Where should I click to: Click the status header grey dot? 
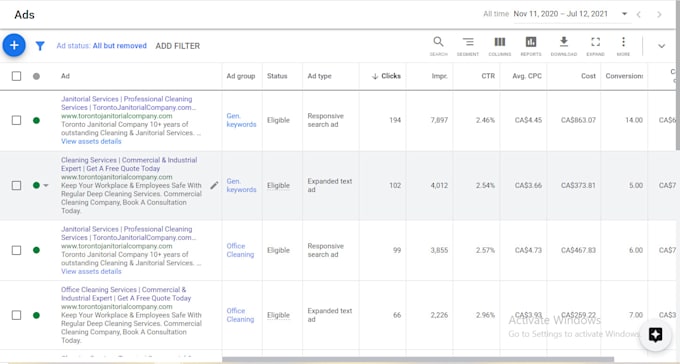36,76
